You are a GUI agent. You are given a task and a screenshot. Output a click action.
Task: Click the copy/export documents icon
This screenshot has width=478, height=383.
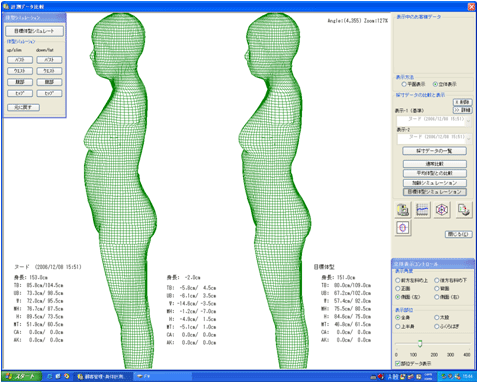(464, 210)
